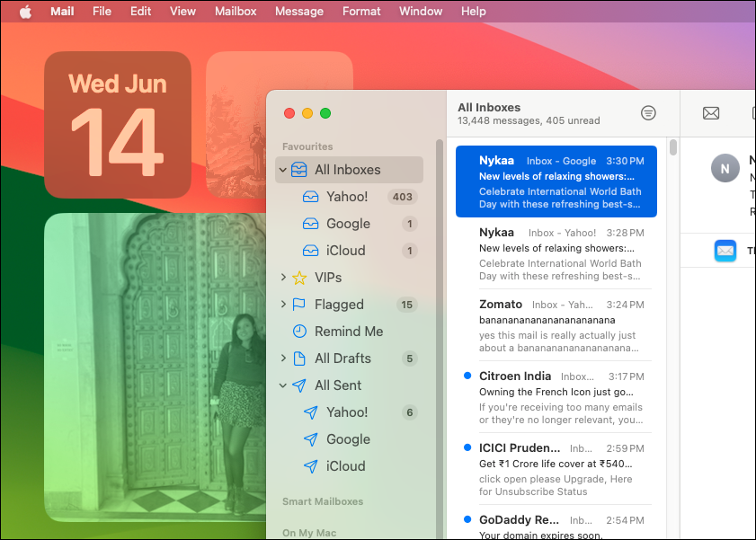The image size is (756, 540).
Task: Click the Get Mail envelope icon
Action: (x=711, y=113)
